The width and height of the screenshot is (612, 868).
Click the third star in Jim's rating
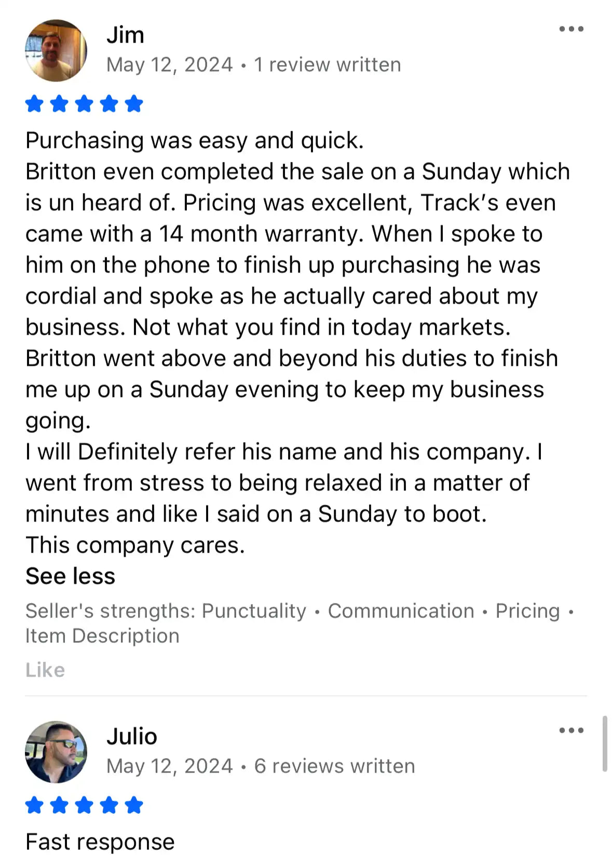click(84, 104)
